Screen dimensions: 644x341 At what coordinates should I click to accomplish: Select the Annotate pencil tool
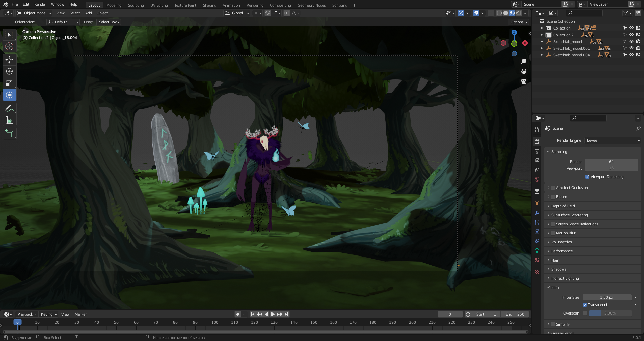(x=9, y=108)
